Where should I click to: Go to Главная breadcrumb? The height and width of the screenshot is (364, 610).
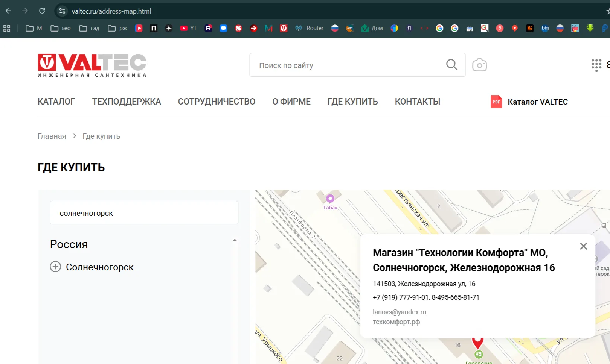pos(52,136)
